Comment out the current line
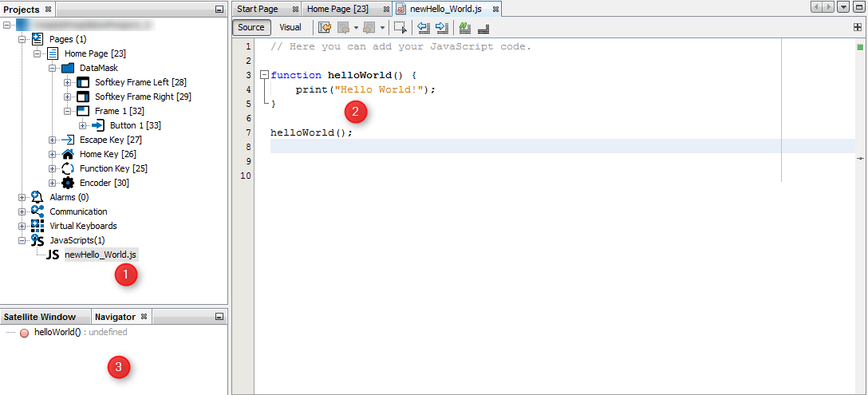This screenshot has width=868, height=395. 465,27
